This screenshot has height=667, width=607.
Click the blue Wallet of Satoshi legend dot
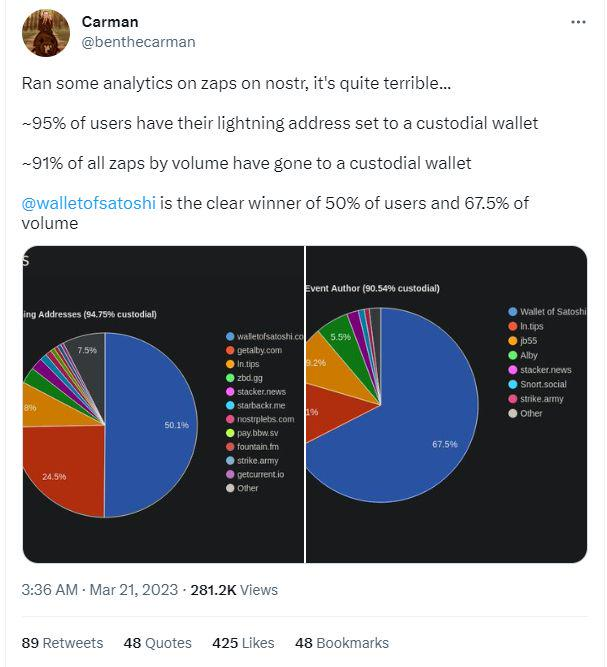[x=512, y=312]
